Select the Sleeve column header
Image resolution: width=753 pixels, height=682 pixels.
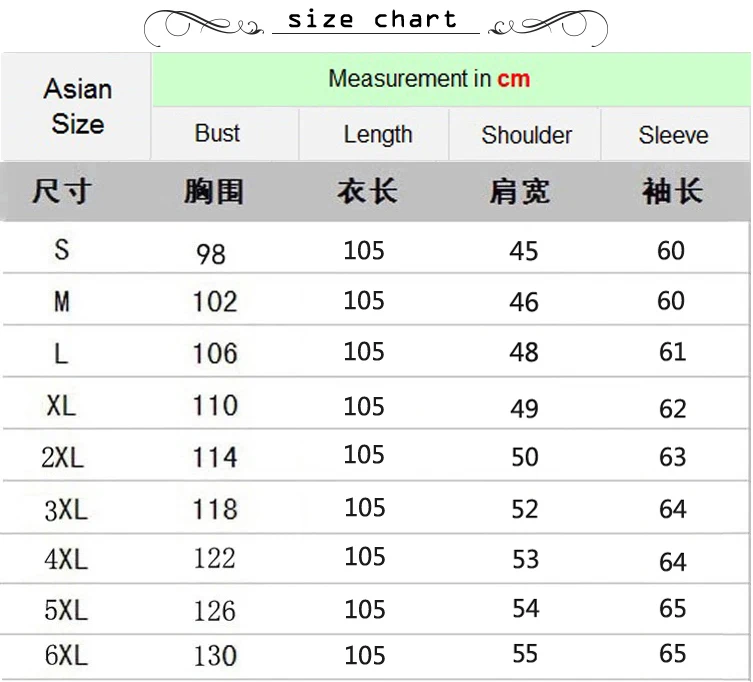tap(675, 134)
